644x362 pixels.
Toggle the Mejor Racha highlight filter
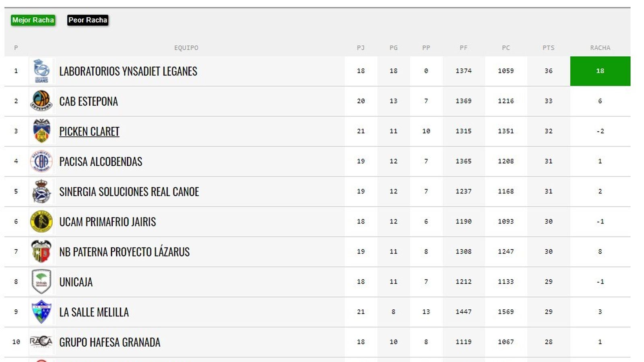point(33,20)
